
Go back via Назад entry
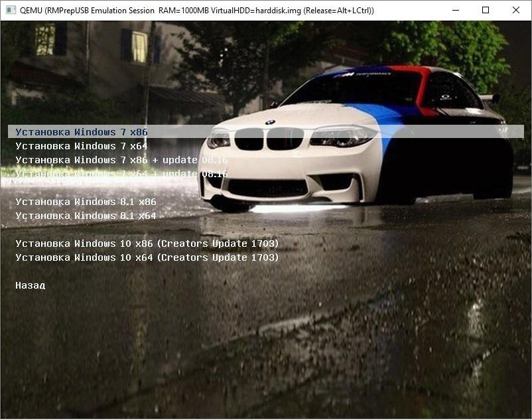point(31,285)
